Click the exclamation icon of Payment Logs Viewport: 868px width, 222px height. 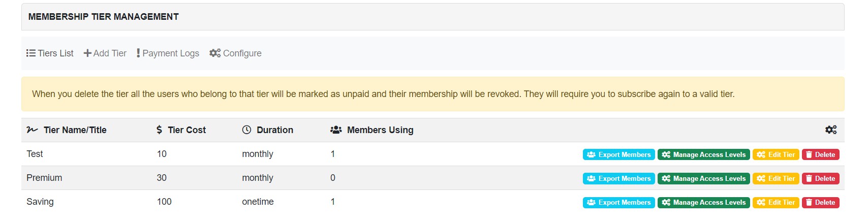[x=138, y=53]
